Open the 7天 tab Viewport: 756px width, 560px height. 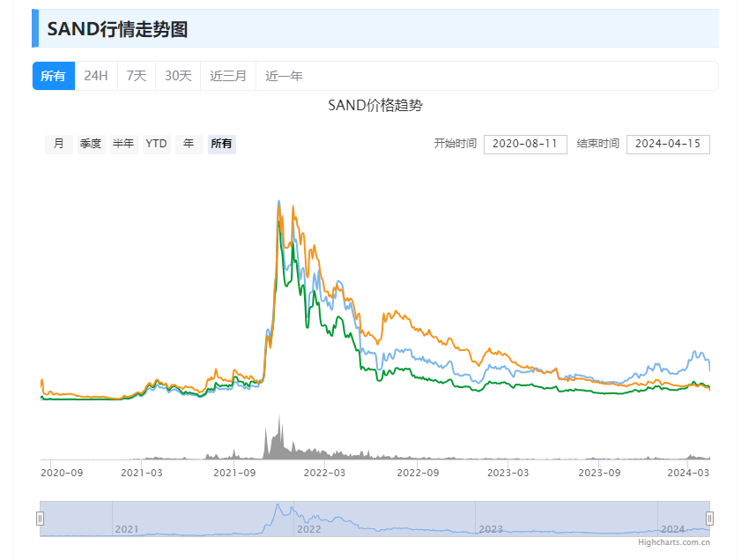(x=136, y=76)
